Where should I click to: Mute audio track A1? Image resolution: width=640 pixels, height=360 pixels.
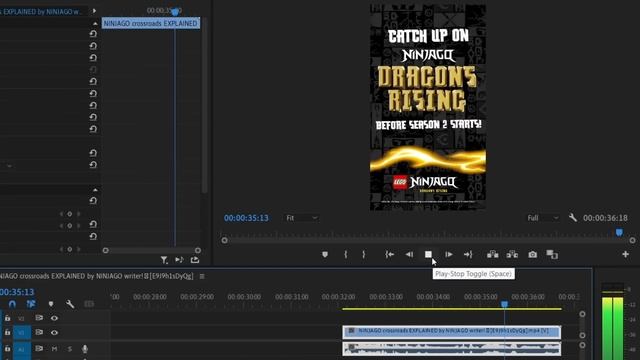(54, 349)
